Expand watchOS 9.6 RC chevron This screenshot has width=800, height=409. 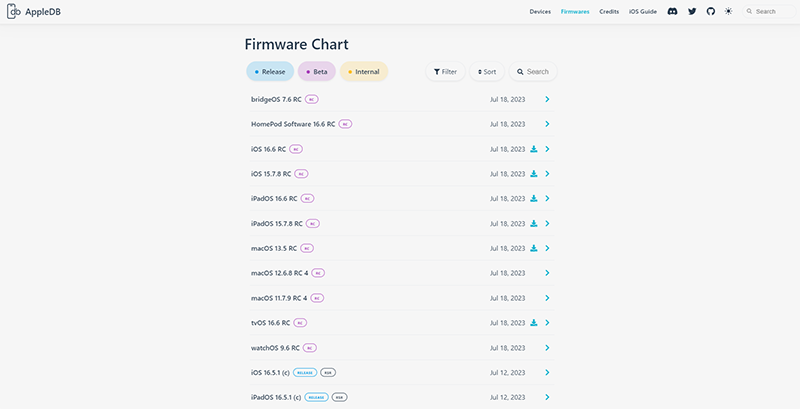point(547,348)
